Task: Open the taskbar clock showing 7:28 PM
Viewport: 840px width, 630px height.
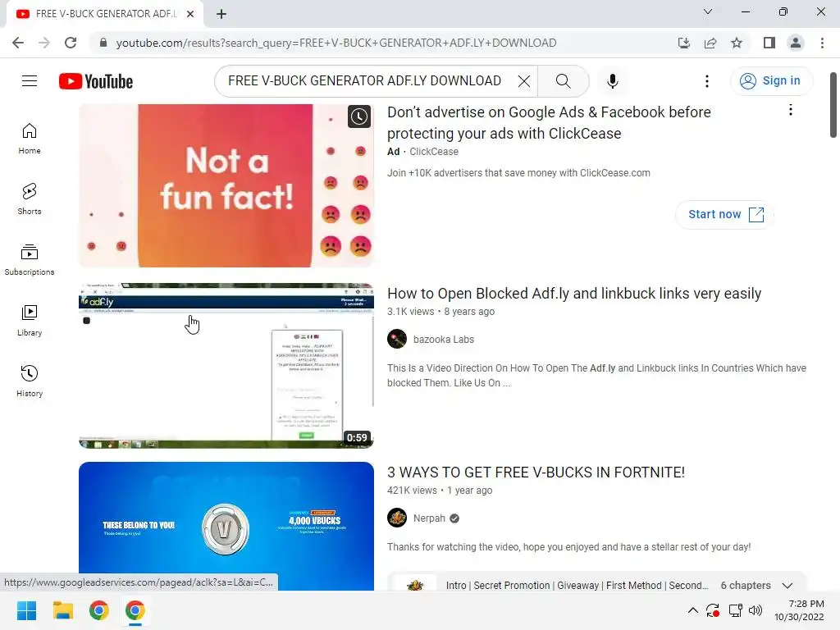Action: click(799, 610)
